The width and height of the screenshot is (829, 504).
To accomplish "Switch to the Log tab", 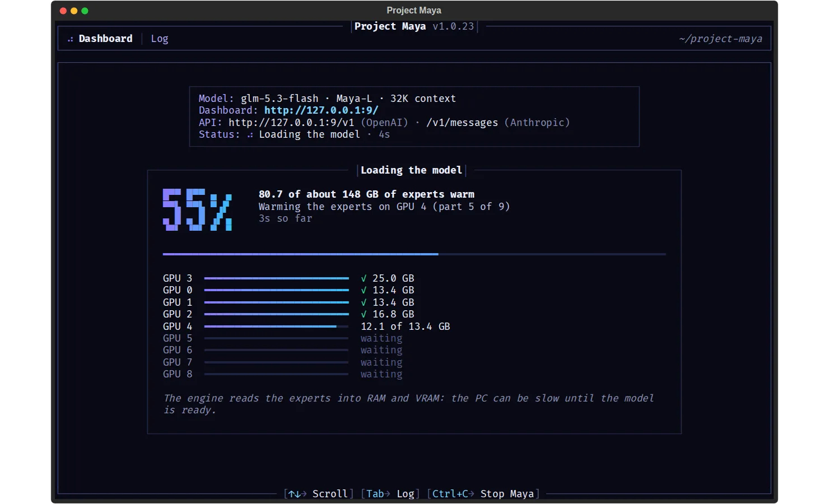I will click(x=160, y=39).
